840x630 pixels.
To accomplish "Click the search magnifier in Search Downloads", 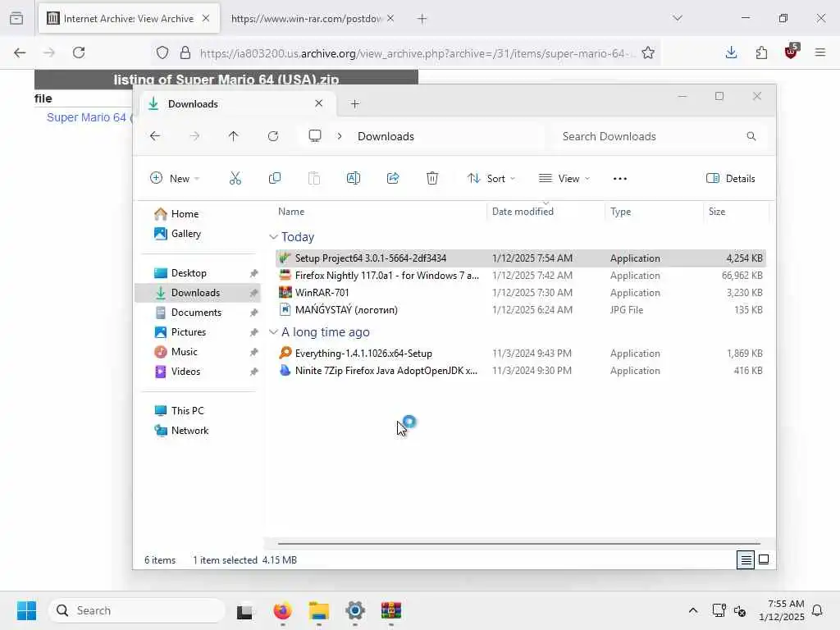I will pos(751,136).
